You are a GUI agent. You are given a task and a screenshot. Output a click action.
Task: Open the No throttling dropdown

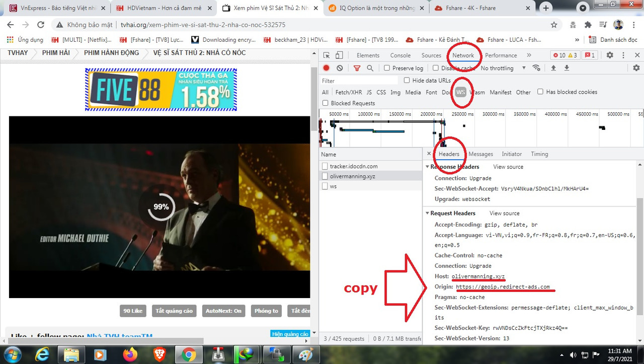tap(503, 68)
